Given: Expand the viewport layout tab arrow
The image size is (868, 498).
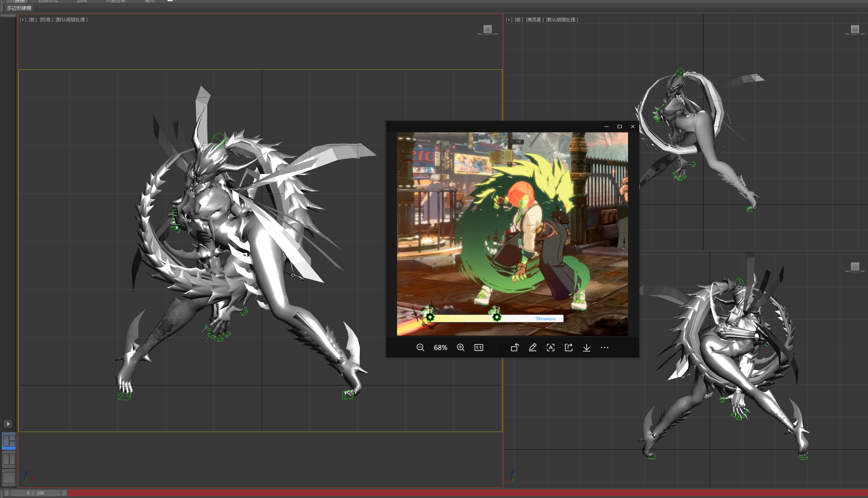Looking at the screenshot, I should pos(8,424).
